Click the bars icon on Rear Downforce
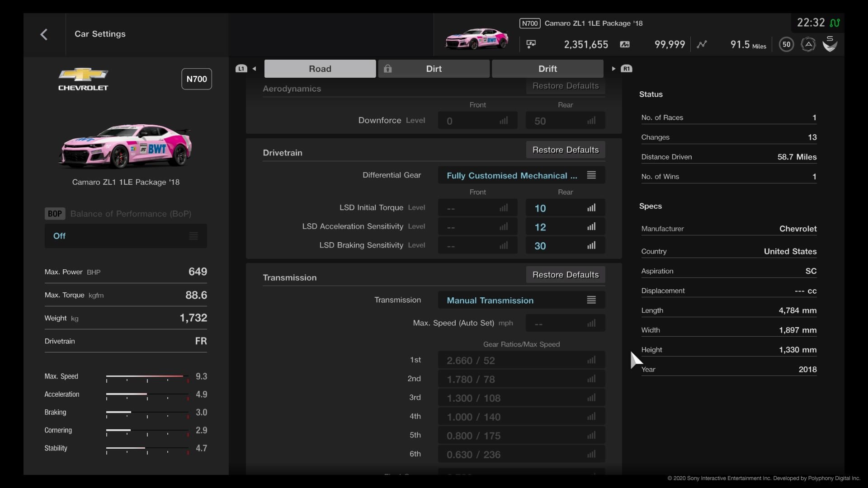 (x=591, y=121)
